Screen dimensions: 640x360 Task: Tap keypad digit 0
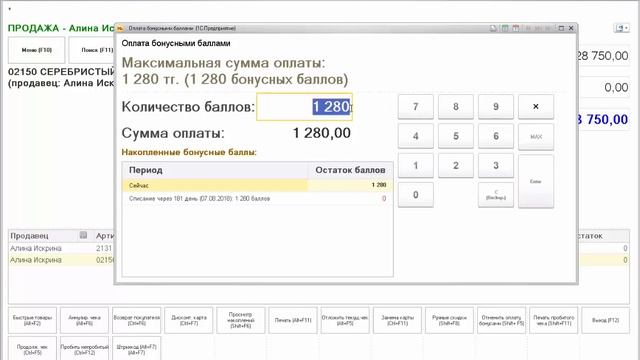coord(416,195)
